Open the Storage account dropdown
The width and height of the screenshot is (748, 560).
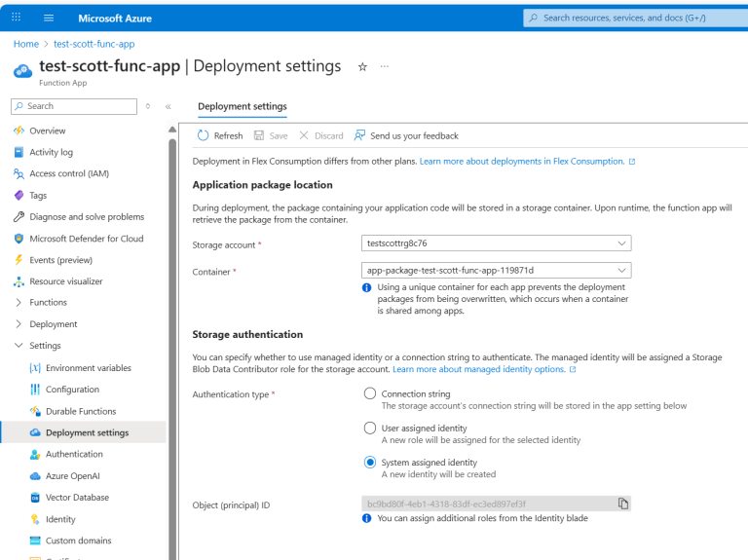click(496, 243)
